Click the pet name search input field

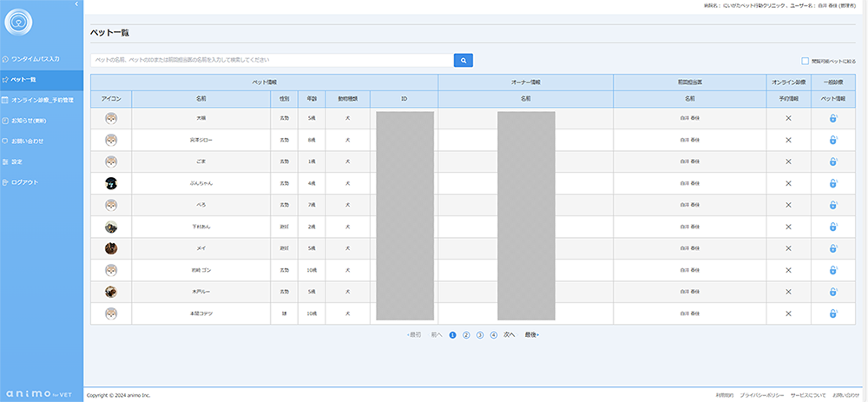(x=271, y=60)
